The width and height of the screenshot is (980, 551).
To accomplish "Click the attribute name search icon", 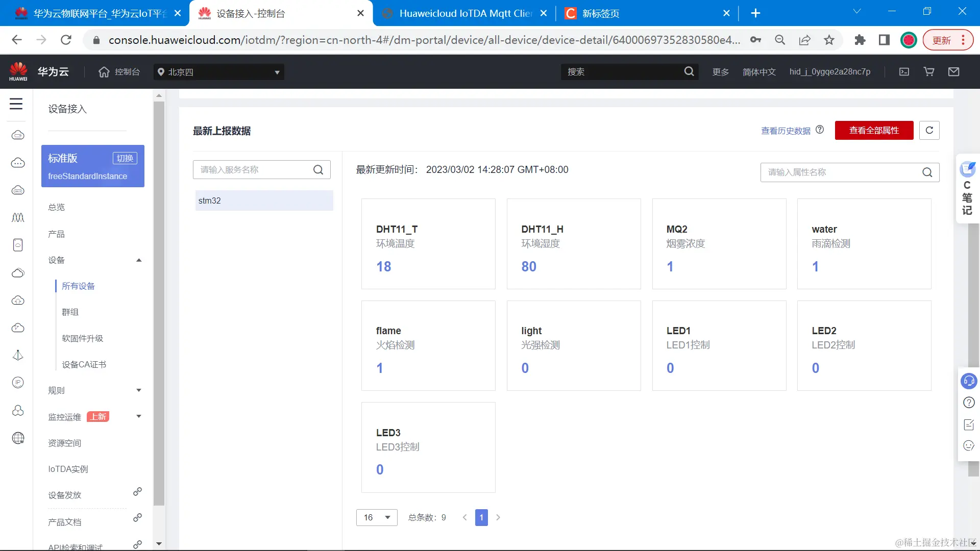I will pos(927,172).
